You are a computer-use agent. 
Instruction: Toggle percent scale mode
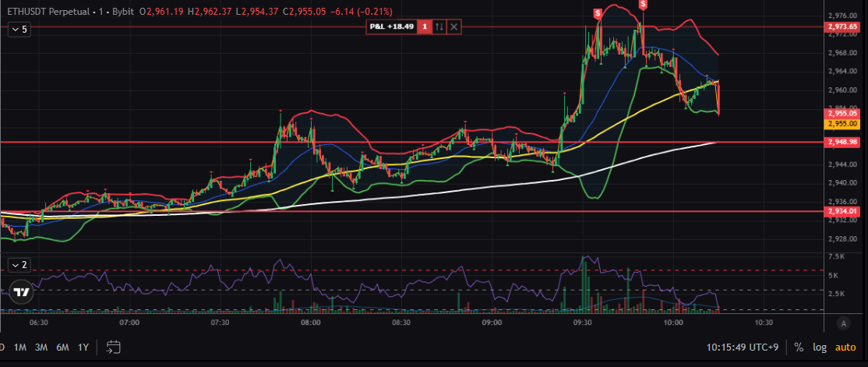click(799, 347)
